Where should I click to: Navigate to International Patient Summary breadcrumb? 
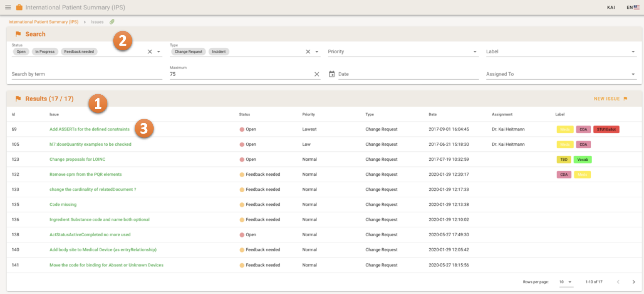coord(43,22)
